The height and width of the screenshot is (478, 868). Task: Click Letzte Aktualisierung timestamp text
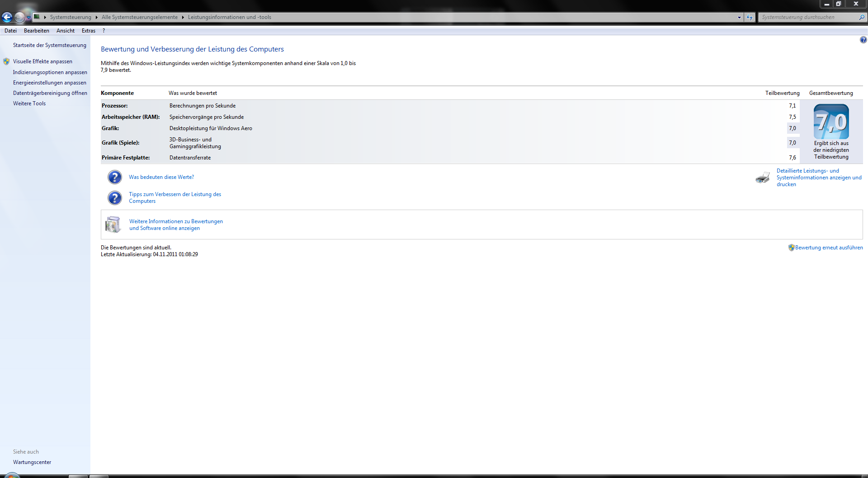[149, 254]
